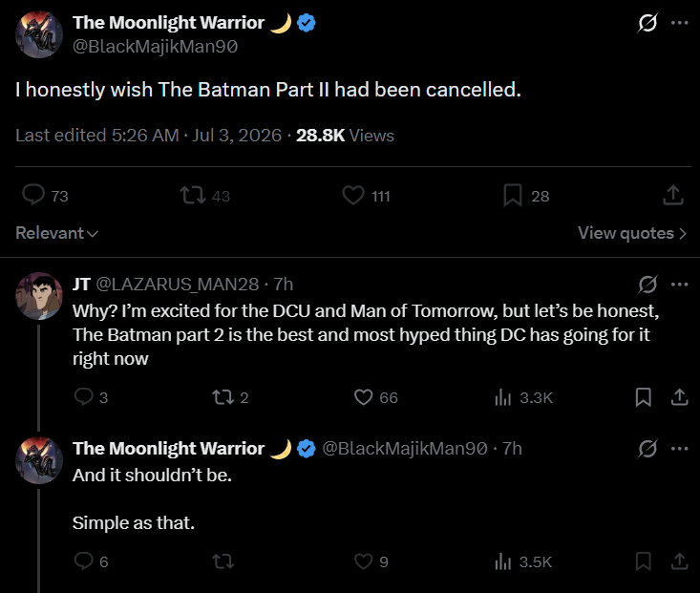
Task: Open View quotes link
Action: coord(632,233)
